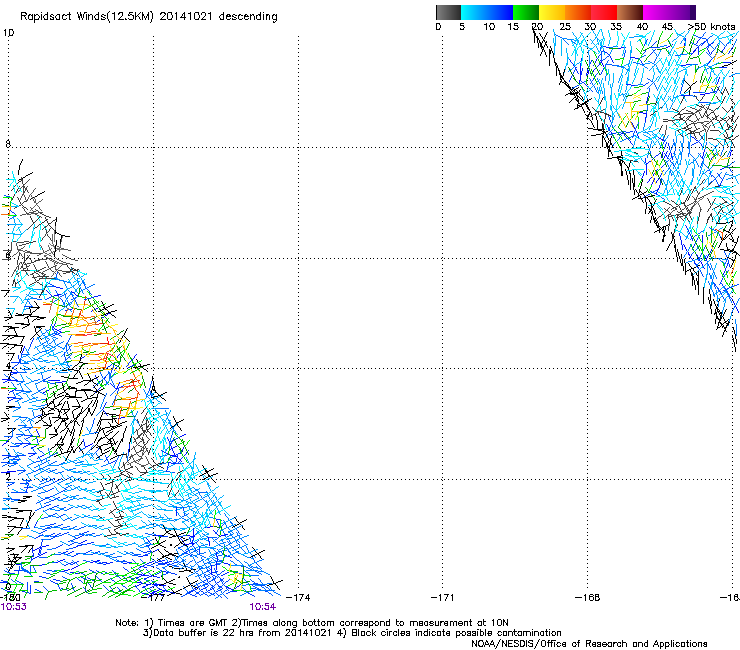
Task: Click the legend tick label 10
Action: (489, 27)
